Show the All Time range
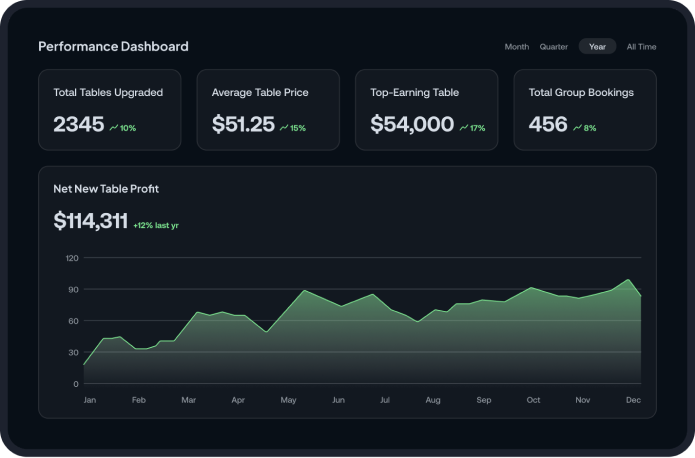Screen dimensions: 695x458 click(641, 47)
